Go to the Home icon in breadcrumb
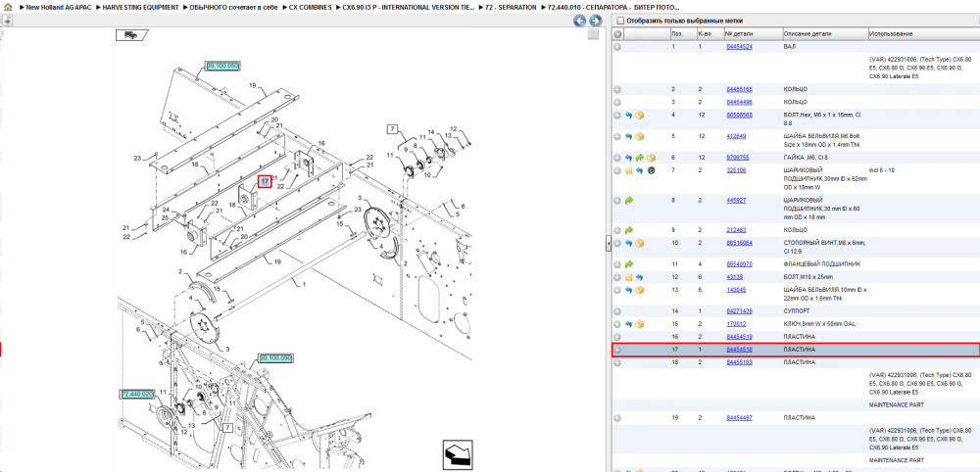 [x=8, y=7]
